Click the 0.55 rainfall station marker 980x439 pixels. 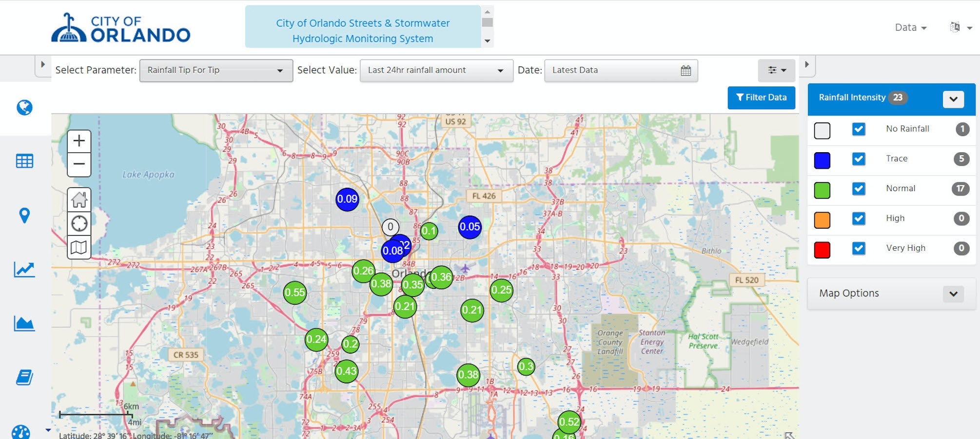(295, 293)
